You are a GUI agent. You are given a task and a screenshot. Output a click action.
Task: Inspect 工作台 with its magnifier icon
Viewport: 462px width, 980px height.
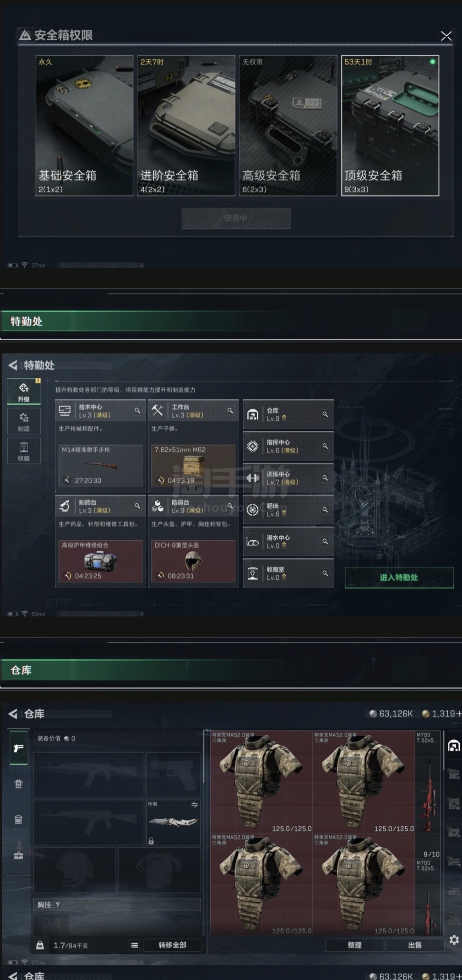pos(230,411)
